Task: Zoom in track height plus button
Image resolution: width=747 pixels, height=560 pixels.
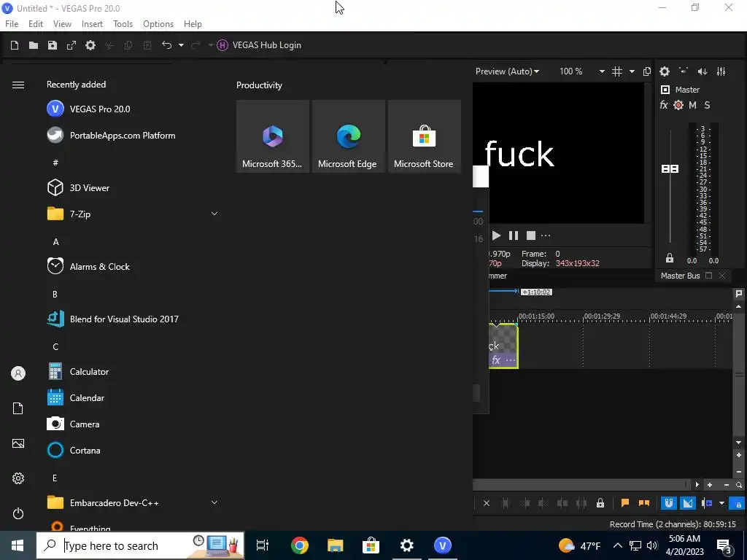Action: click(739, 455)
